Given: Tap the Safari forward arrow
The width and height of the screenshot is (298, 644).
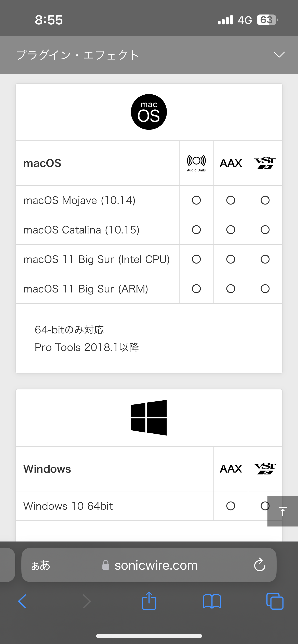Looking at the screenshot, I should 87,601.
